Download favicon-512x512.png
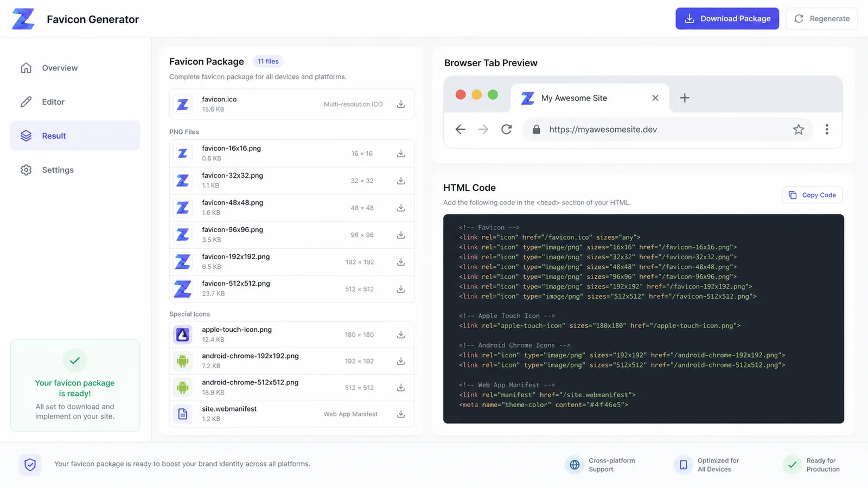This screenshot has height=488, width=868. pyautogui.click(x=401, y=289)
